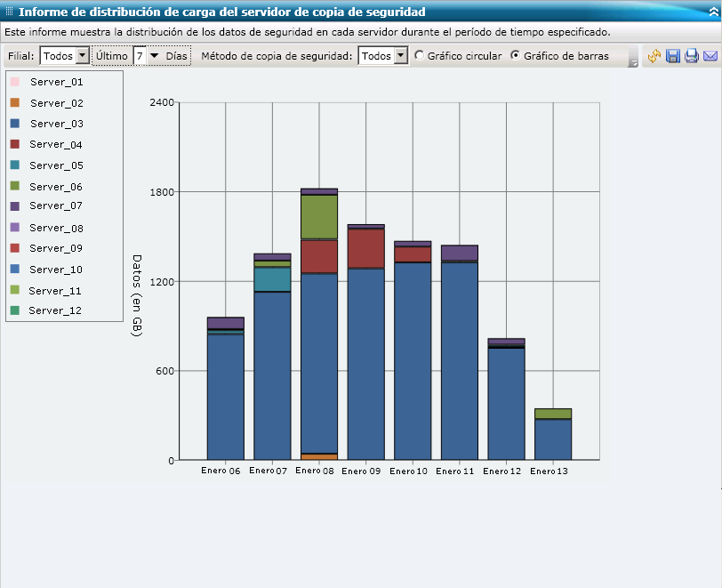722x588 pixels.
Task: Save the report with the floppy disk icon
Action: [x=673, y=56]
